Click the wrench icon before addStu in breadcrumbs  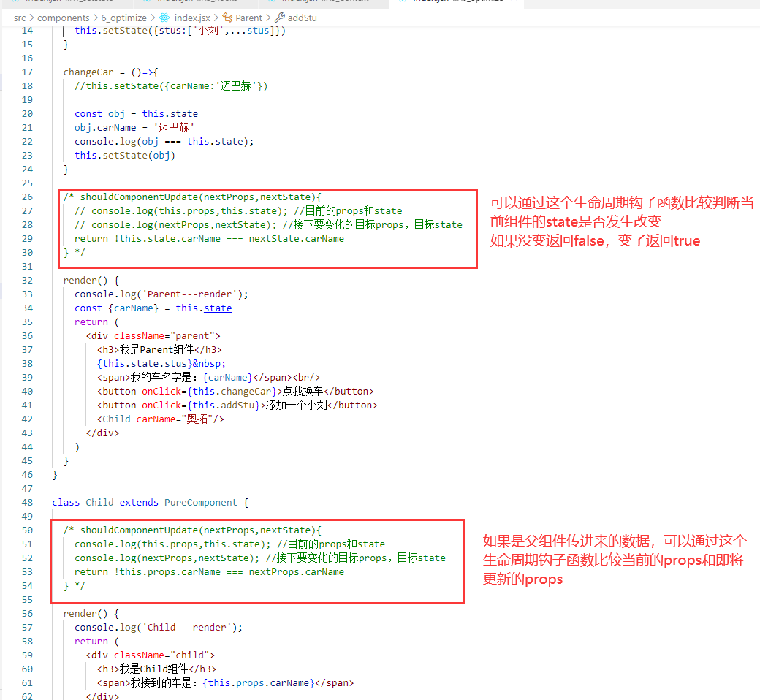(278, 18)
